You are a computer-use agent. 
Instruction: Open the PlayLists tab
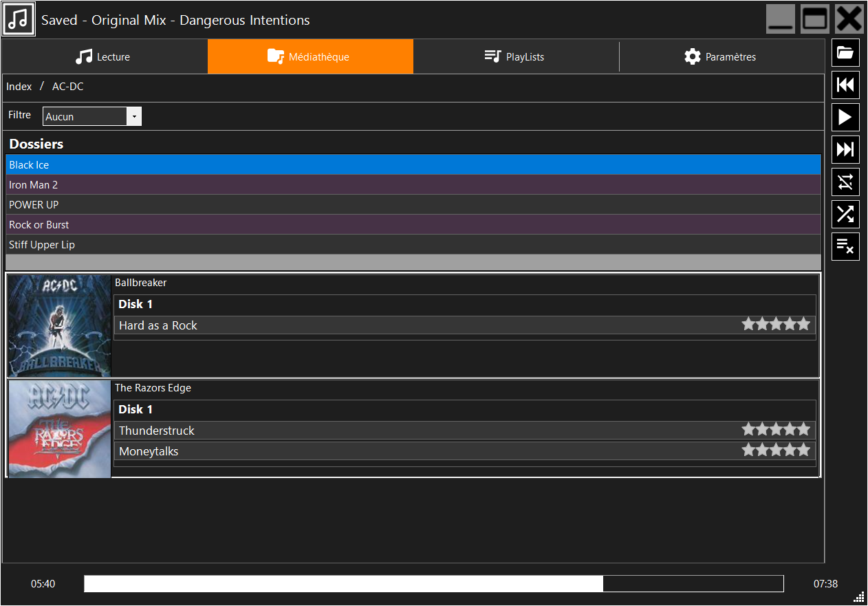tap(516, 56)
